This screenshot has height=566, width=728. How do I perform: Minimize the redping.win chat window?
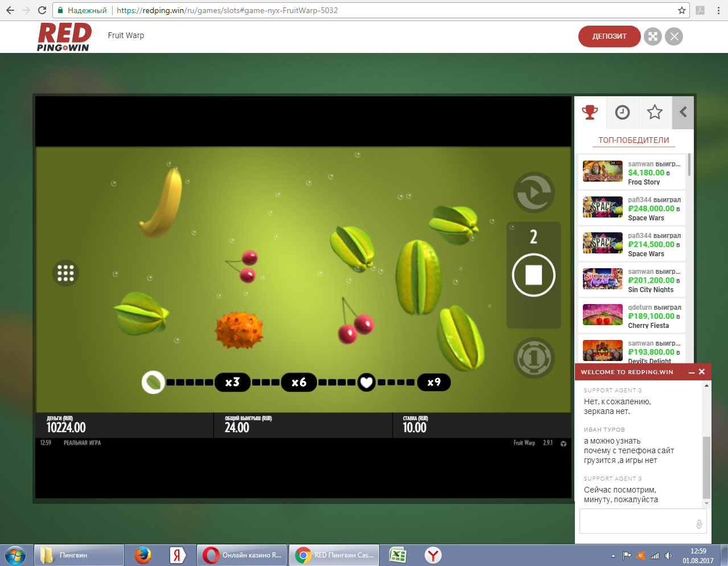692,372
